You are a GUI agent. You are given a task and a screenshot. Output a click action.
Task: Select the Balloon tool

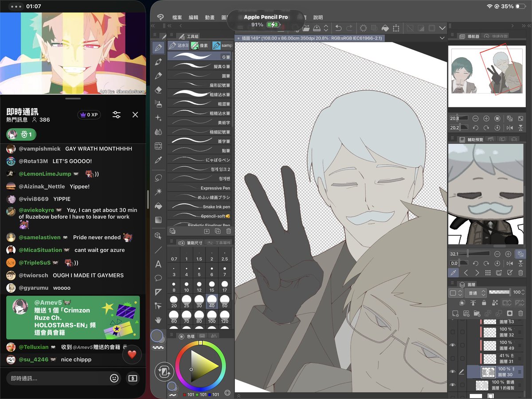[158, 278]
